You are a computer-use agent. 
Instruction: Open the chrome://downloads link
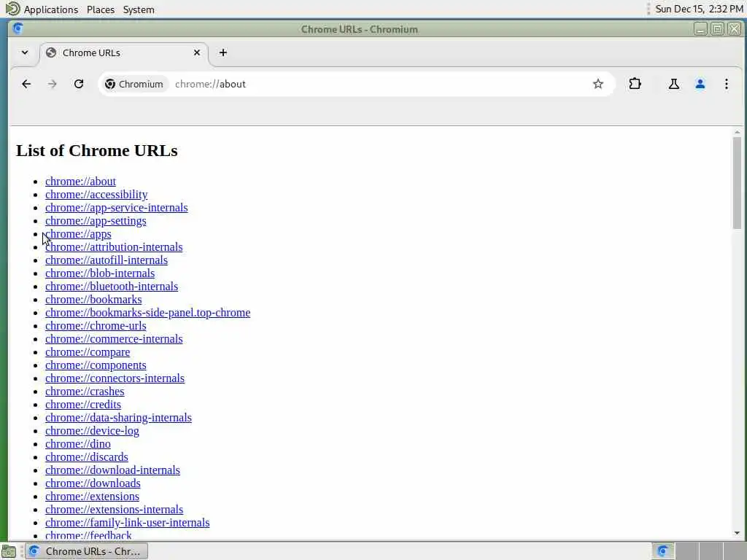pos(93,483)
